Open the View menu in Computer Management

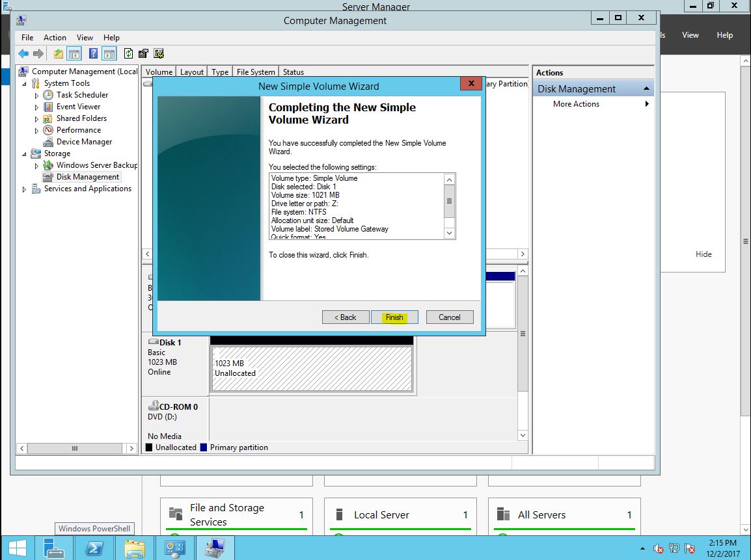pyautogui.click(x=85, y=38)
